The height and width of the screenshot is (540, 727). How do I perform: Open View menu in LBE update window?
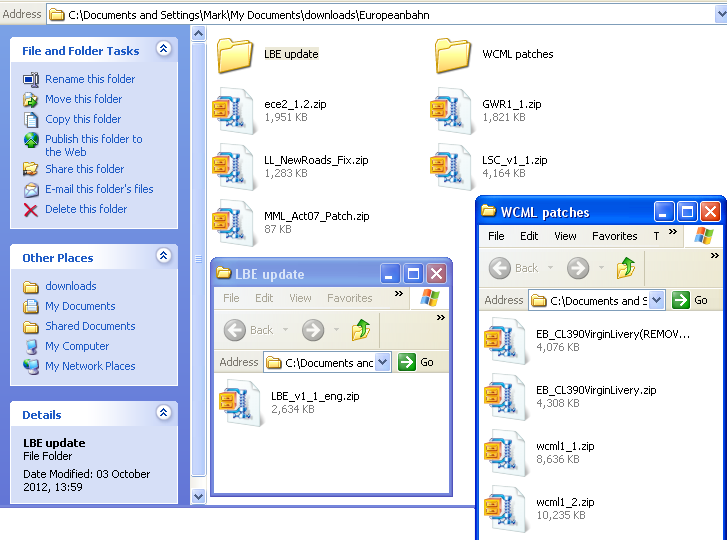tap(300, 298)
